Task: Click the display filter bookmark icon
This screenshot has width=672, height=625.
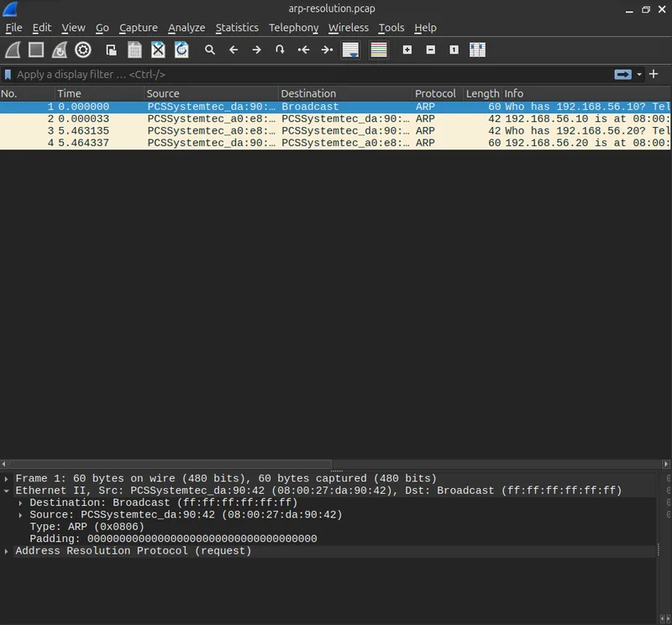Action: pyautogui.click(x=8, y=75)
